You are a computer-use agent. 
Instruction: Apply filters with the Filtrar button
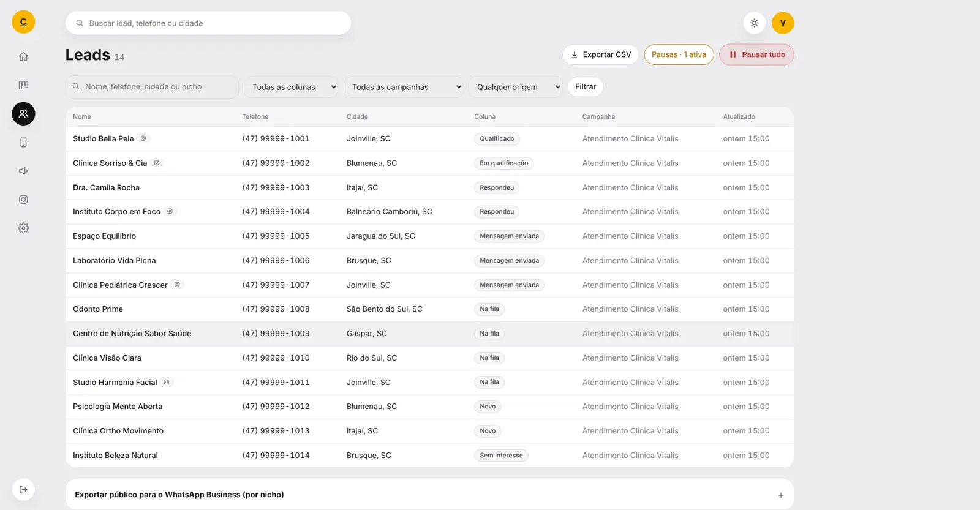coord(586,87)
